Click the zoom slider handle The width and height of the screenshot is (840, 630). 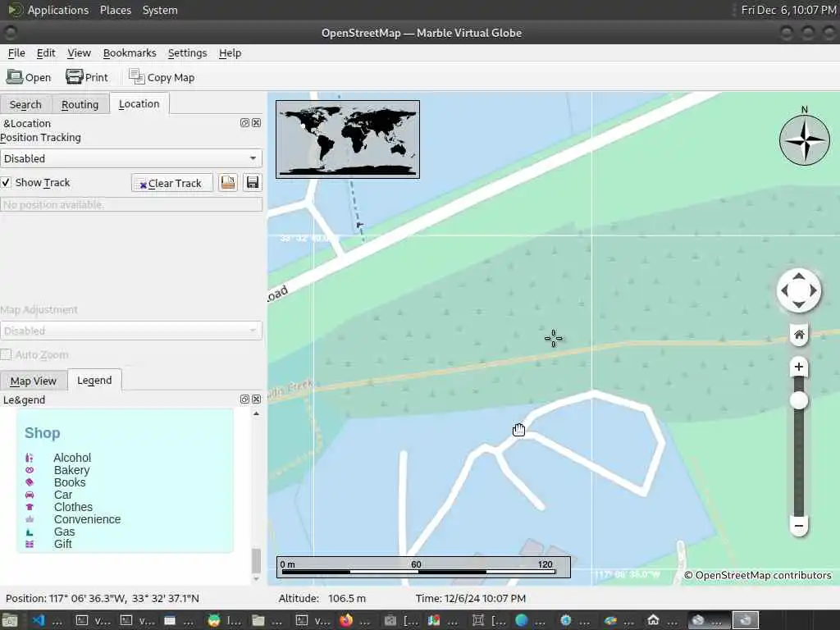pos(799,400)
